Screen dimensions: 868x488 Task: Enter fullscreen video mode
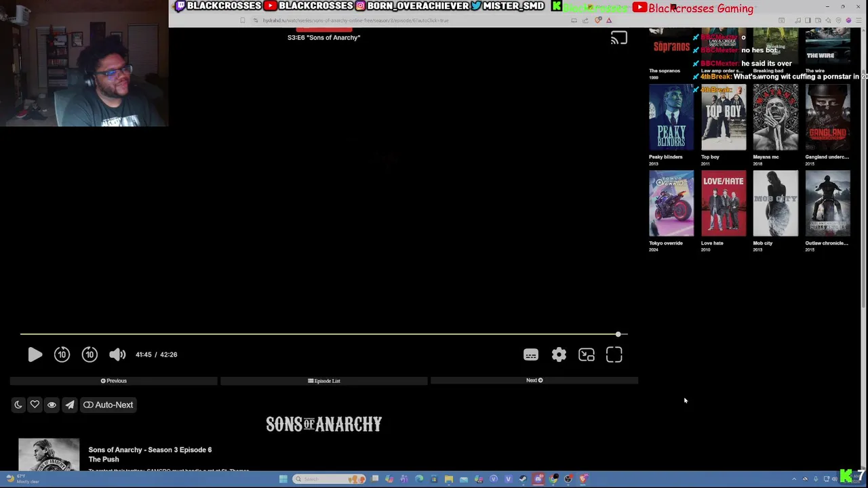[x=614, y=354]
